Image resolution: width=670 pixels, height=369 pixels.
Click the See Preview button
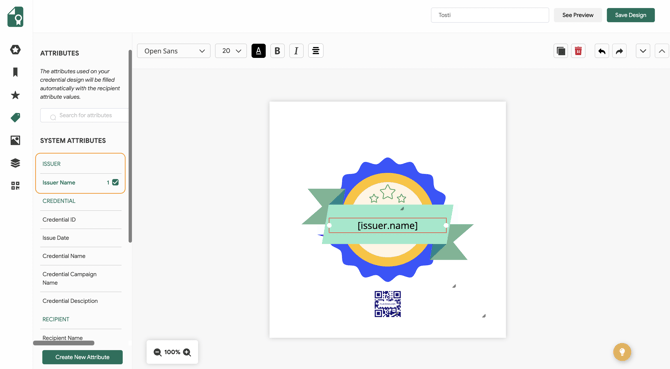coord(578,15)
